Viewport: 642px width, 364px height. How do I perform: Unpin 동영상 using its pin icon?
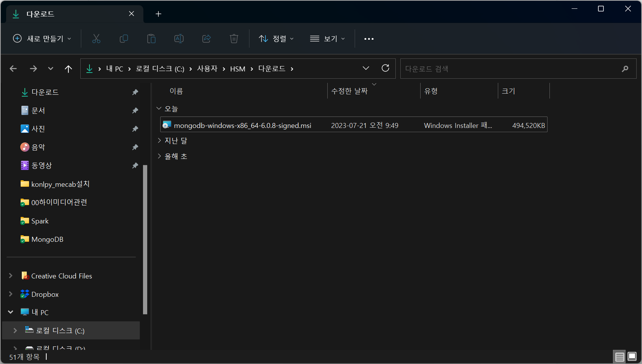click(x=135, y=165)
